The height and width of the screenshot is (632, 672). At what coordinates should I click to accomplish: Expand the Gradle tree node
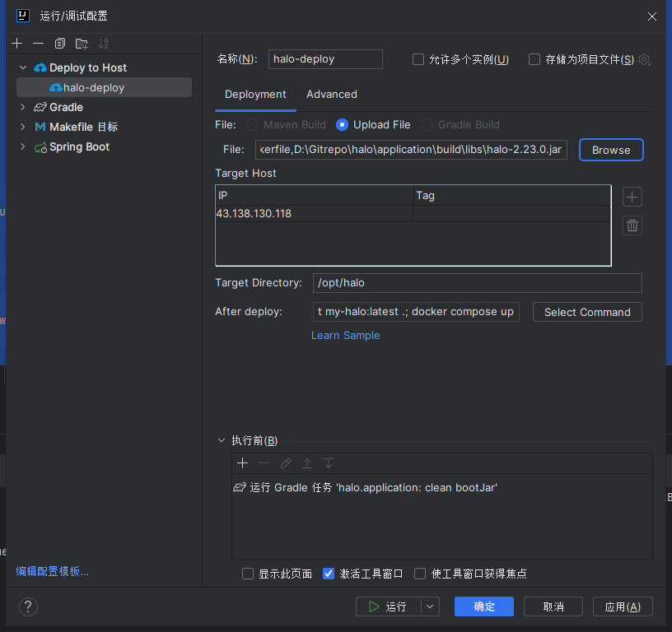tap(23, 107)
